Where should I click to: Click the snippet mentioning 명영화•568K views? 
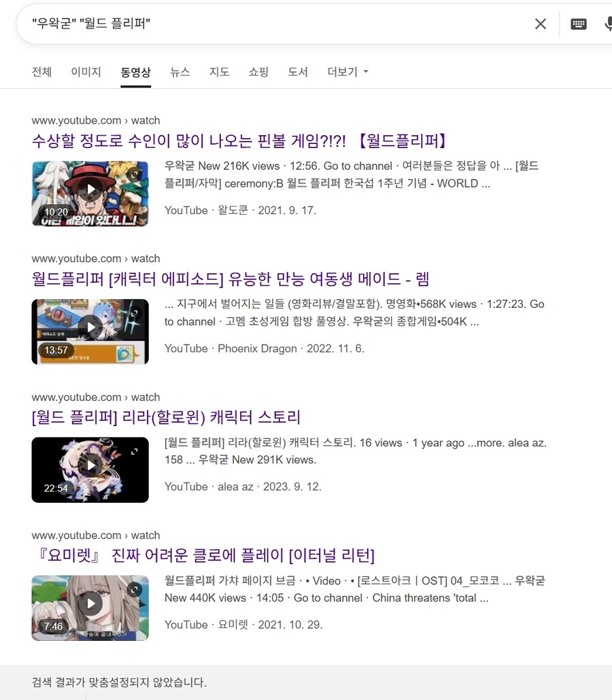pos(354,313)
